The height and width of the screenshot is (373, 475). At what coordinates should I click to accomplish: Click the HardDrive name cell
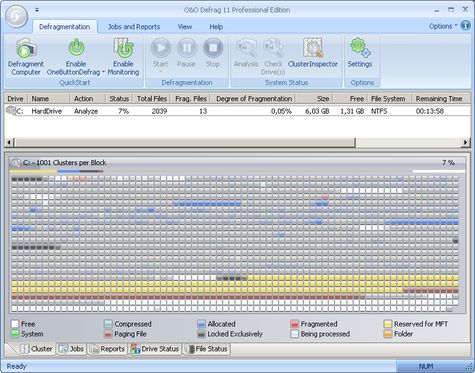click(47, 111)
